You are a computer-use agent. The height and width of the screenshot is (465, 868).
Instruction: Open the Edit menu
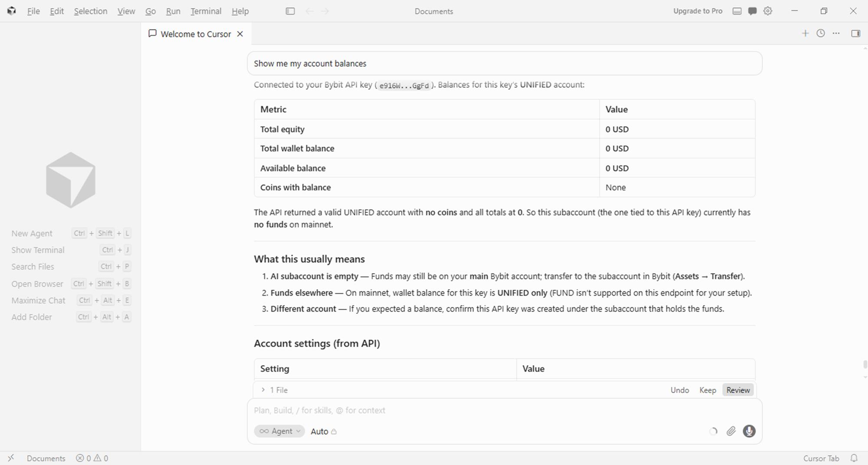[x=57, y=11]
